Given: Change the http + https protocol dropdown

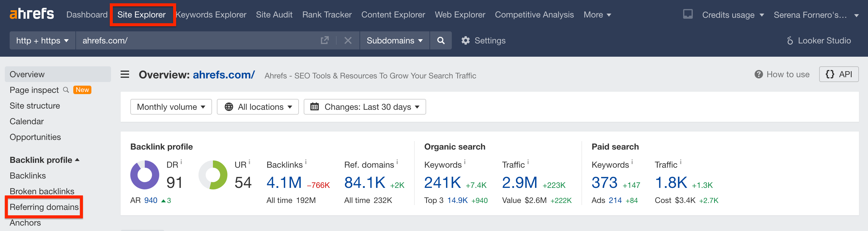Looking at the screenshot, I should pyautogui.click(x=43, y=40).
